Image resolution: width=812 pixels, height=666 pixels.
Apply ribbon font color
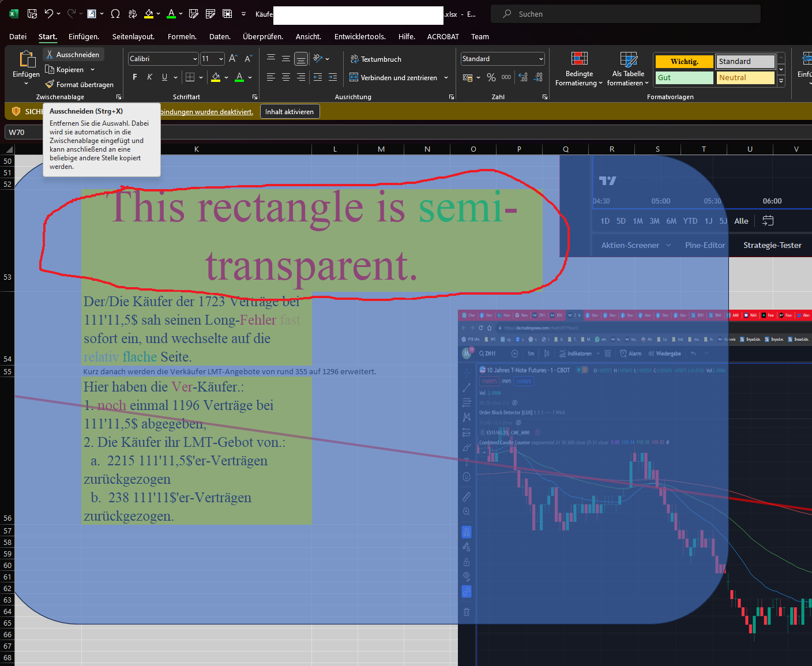pos(239,77)
